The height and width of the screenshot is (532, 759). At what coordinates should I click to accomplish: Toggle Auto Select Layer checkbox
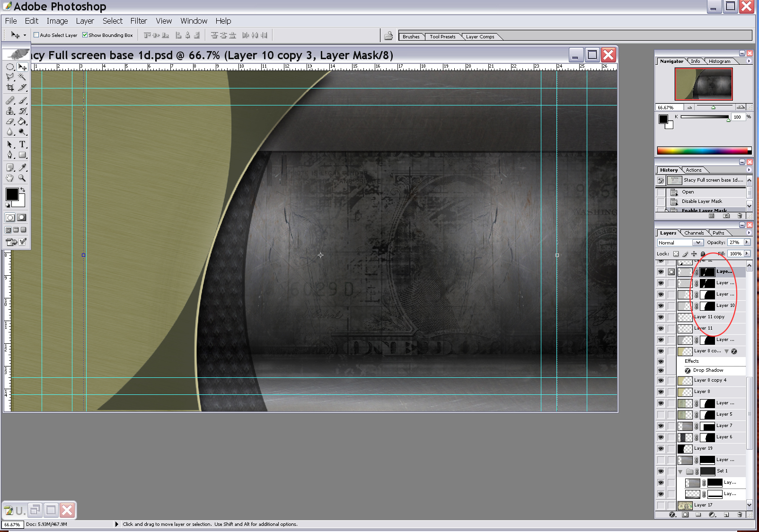[36, 35]
